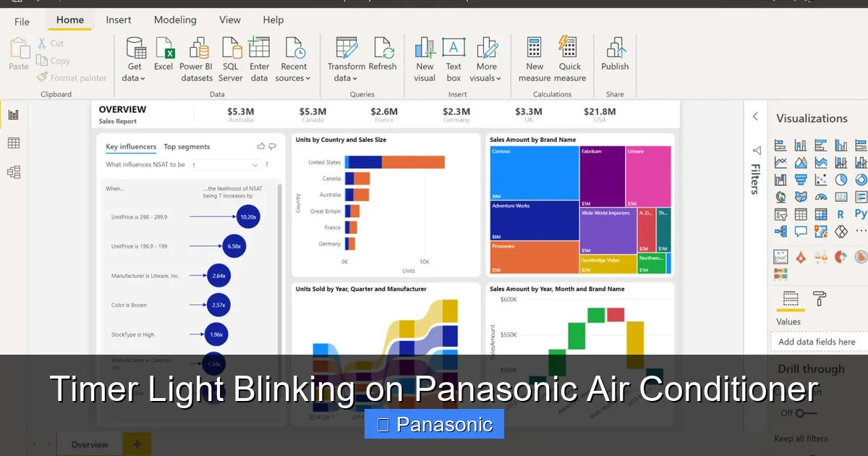
Task: Create a Quick measure
Action: pos(570,59)
